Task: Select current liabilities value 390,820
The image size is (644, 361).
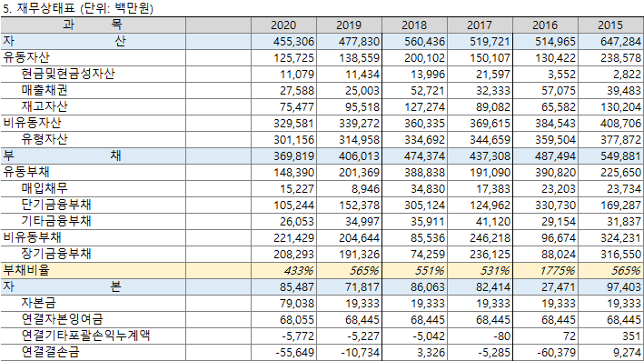Action: (x=555, y=173)
